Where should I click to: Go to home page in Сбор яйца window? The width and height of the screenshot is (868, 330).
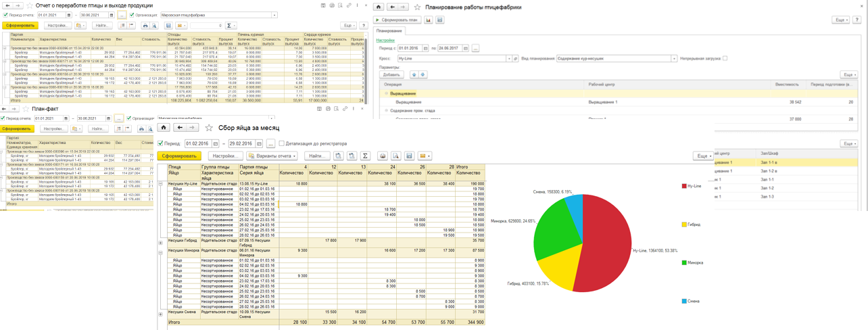pyautogui.click(x=164, y=127)
